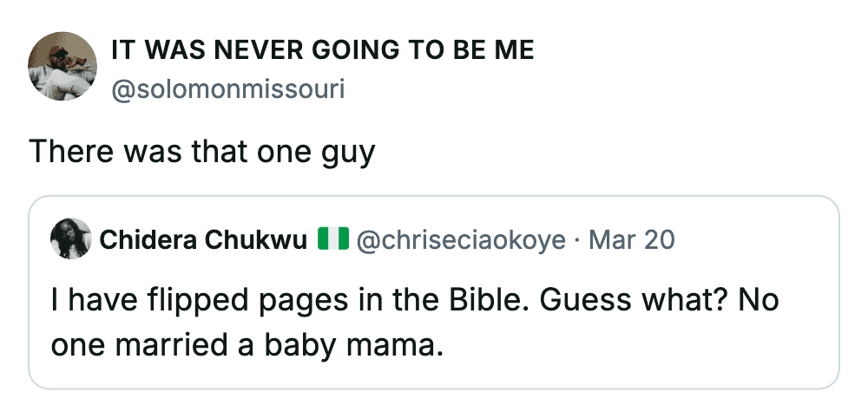Open the "IT WAS NEVER GOING TO BE ME" profile name
Viewport: 868px width, 418px height.
(323, 51)
